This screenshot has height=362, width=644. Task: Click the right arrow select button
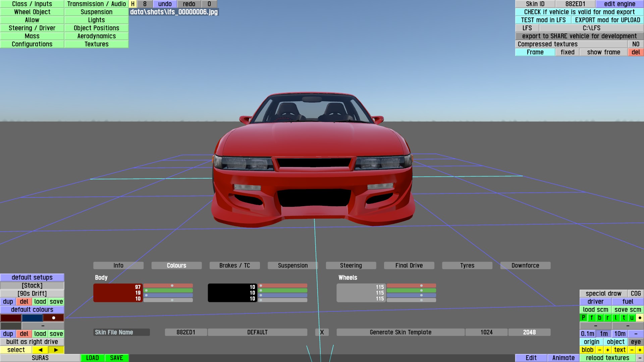pos(56,350)
